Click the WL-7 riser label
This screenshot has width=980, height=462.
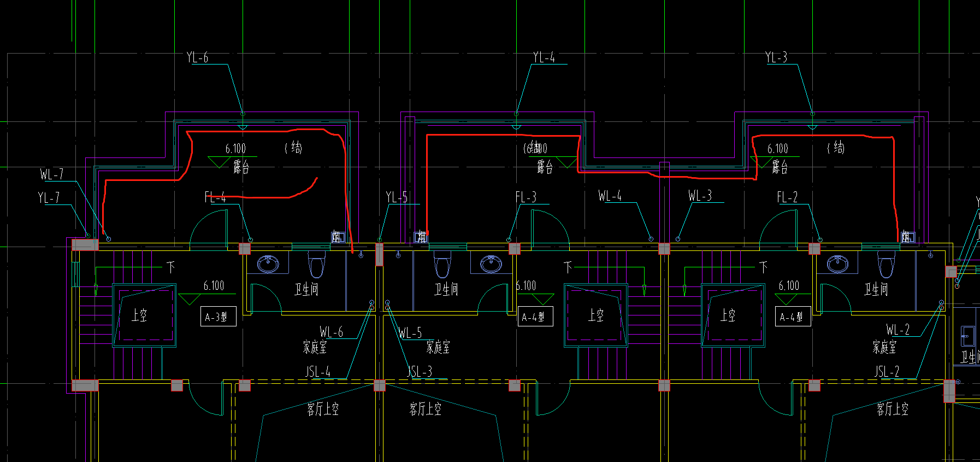coord(52,174)
